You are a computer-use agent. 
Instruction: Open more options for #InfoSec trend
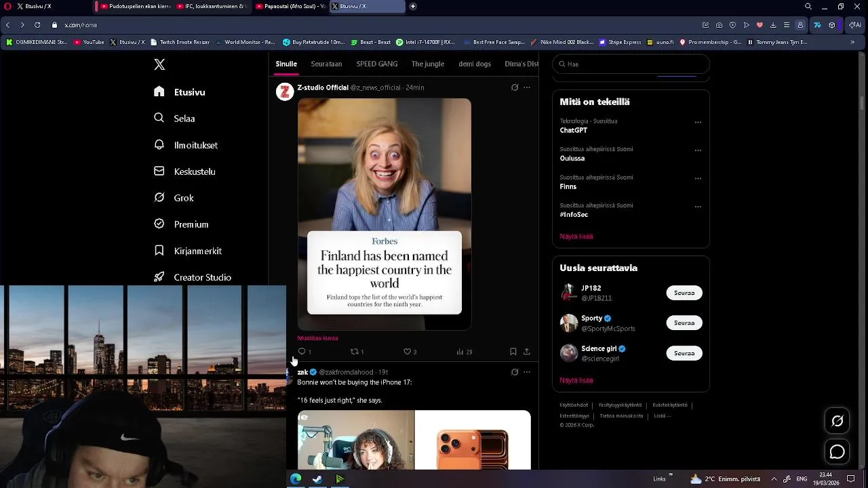click(x=698, y=207)
